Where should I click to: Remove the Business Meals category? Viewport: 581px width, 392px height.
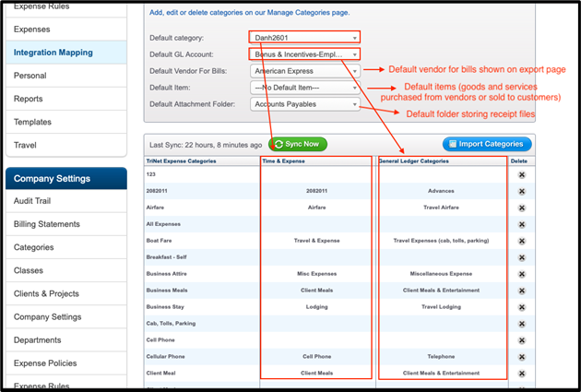tap(521, 290)
